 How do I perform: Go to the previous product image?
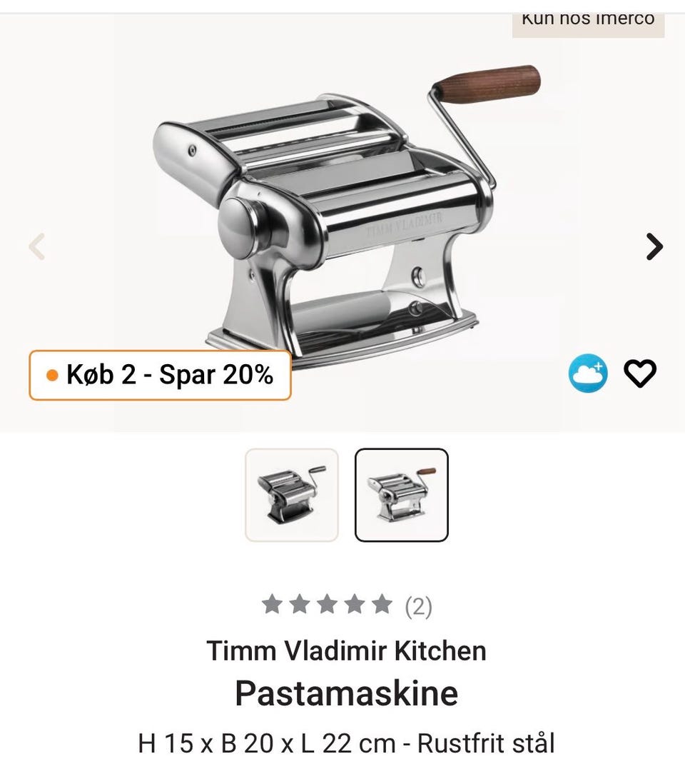point(37,246)
